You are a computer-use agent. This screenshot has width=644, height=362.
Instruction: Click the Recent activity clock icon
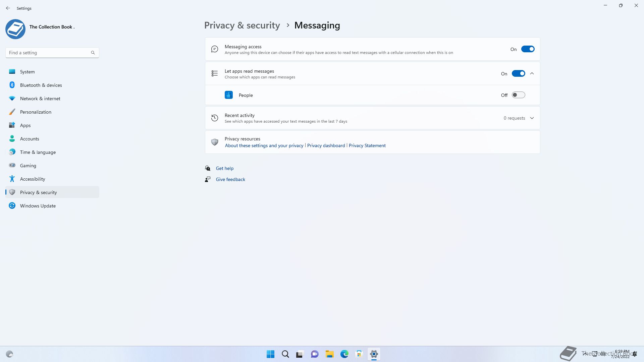215,118
